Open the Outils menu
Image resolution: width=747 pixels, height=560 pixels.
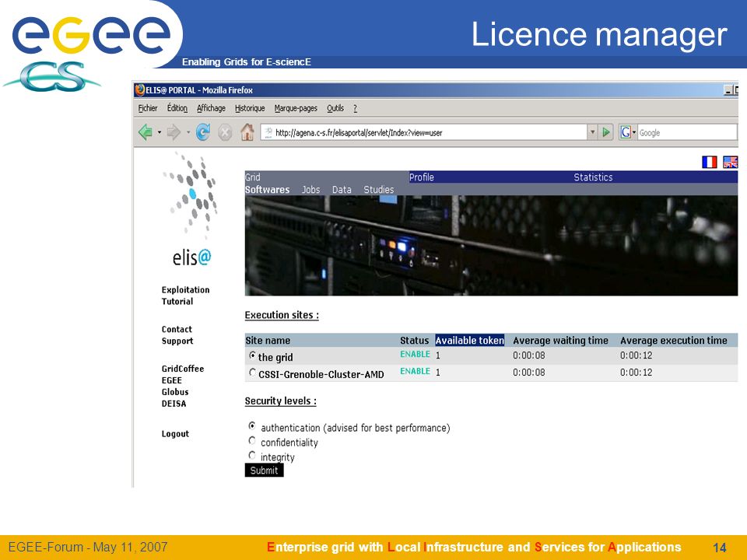pos(335,108)
